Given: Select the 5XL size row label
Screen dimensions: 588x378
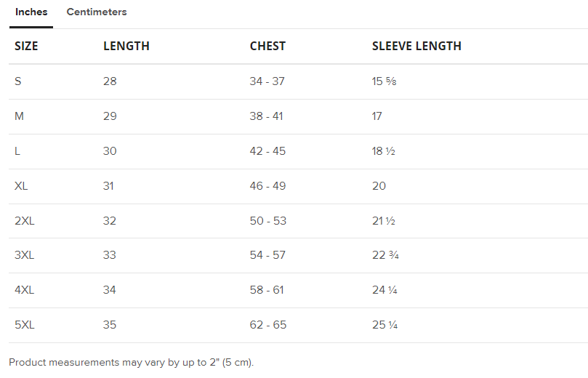Looking at the screenshot, I should point(25,325).
